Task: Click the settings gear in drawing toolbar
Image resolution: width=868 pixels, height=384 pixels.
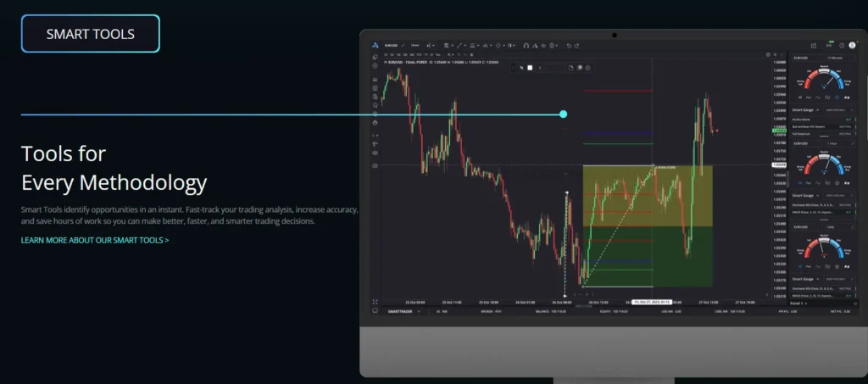Action: [x=588, y=68]
